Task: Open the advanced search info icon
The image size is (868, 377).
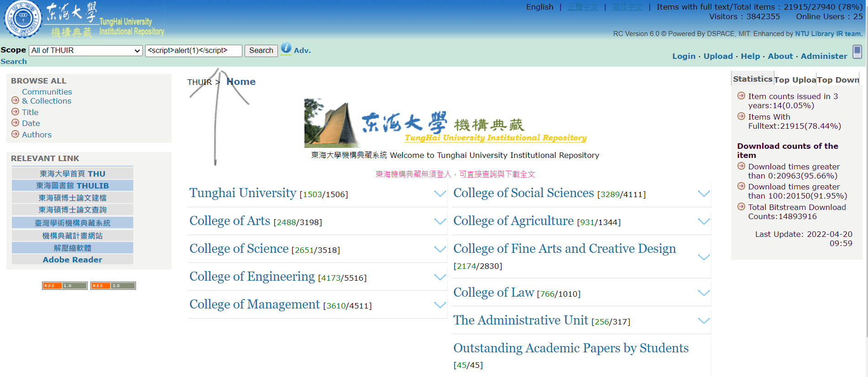Action: tap(286, 48)
